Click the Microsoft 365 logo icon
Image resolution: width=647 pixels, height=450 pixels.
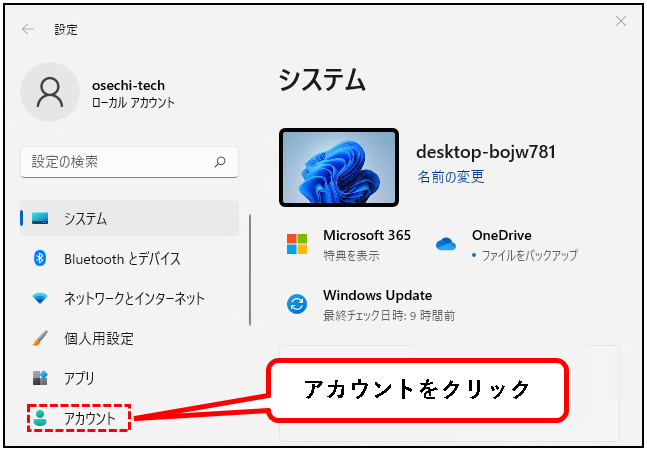tap(297, 244)
